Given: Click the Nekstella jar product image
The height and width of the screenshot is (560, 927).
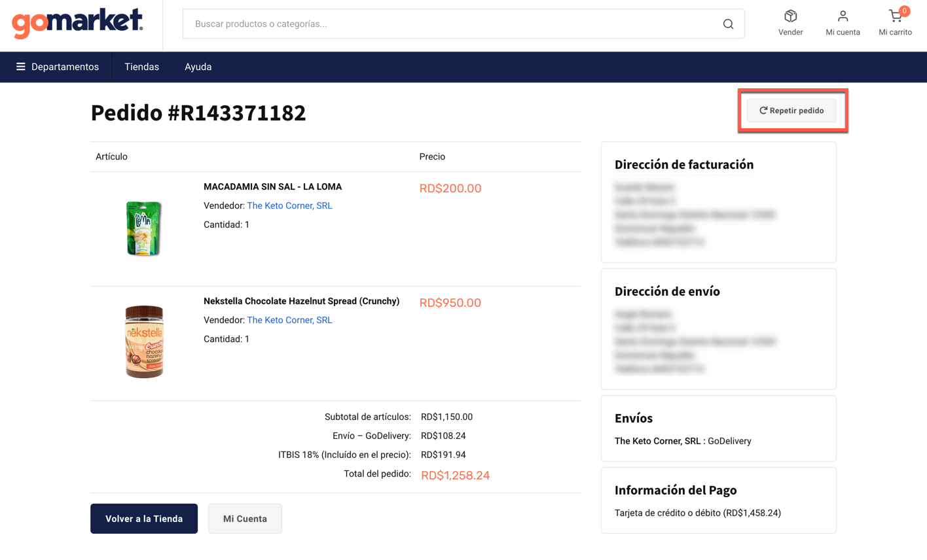Looking at the screenshot, I should coord(144,341).
